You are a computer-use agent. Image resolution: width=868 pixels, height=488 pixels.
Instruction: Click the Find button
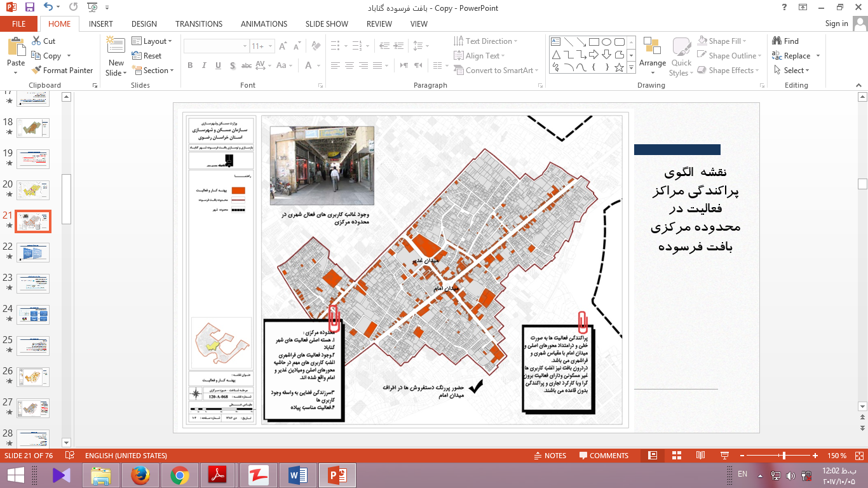pos(785,41)
